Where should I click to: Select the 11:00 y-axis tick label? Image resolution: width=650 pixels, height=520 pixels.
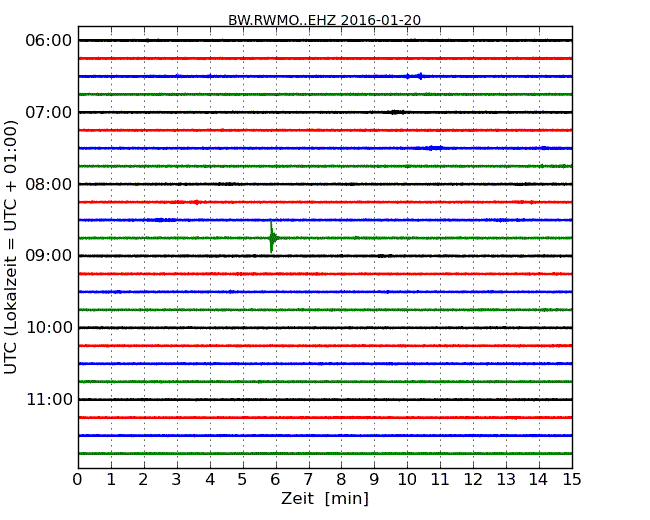click(49, 399)
